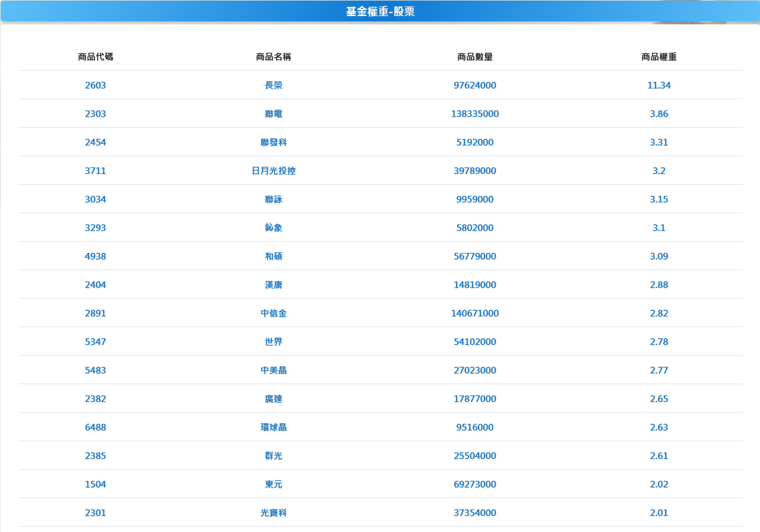Select stock name 漢唐

274,285
